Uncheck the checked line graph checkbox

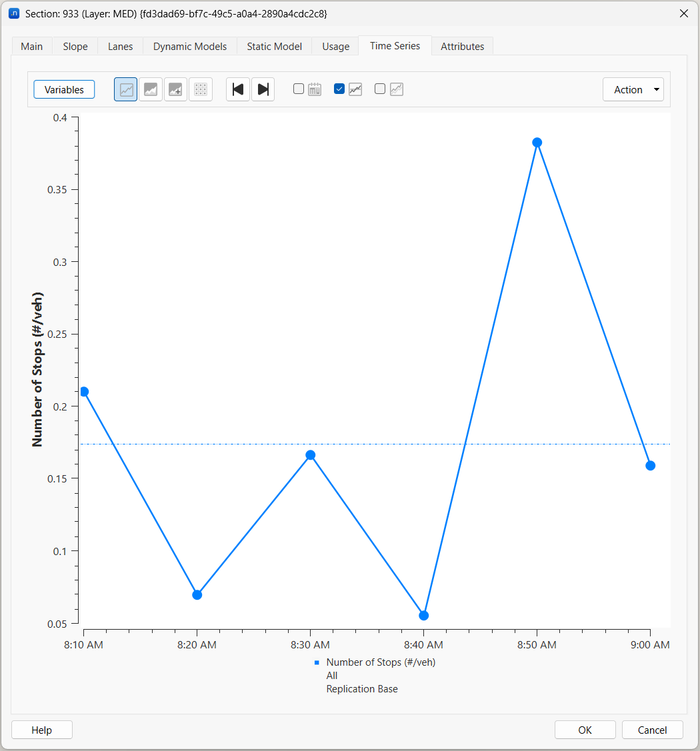(x=339, y=89)
